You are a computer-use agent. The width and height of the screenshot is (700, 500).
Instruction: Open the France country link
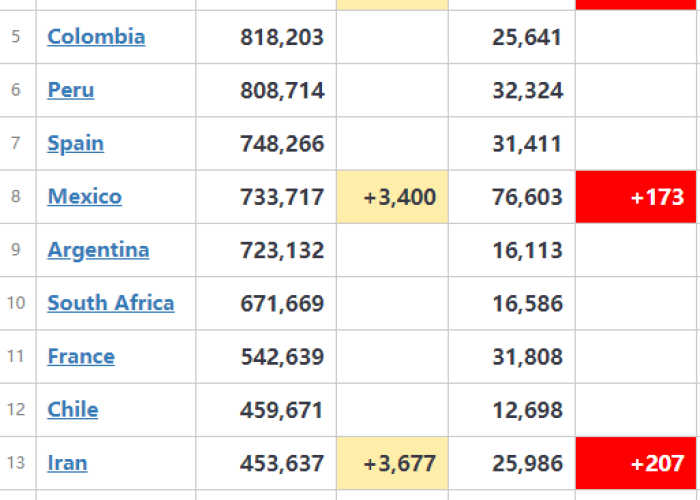tap(81, 356)
